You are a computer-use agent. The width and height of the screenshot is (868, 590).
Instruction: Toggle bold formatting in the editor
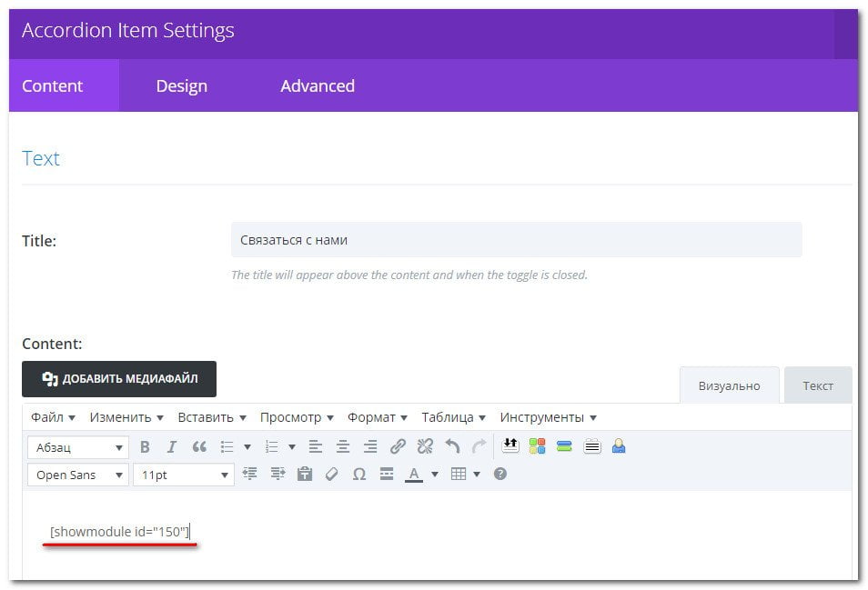click(145, 447)
